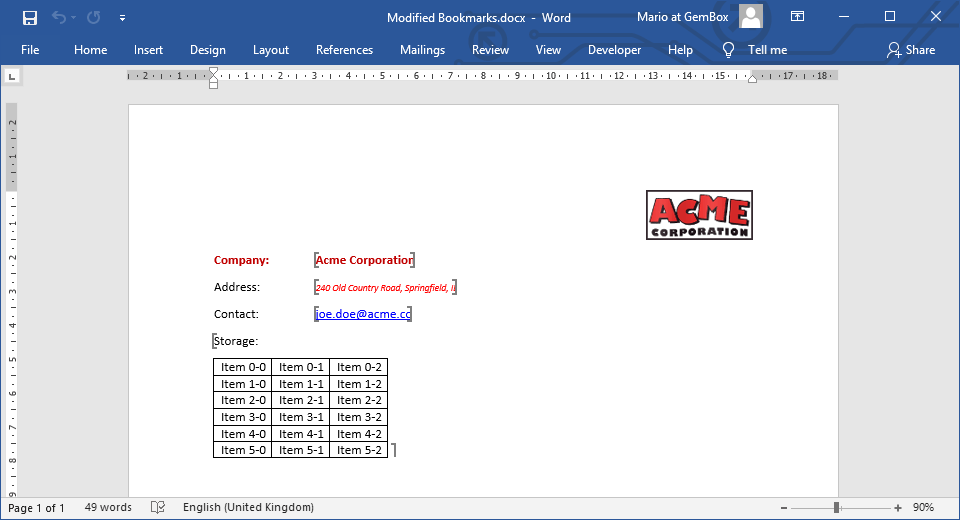Click the ACME Corporation logo image

699,215
